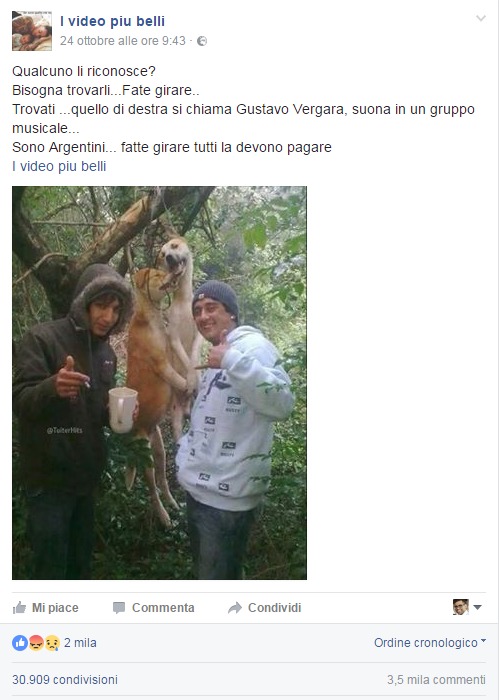The height and width of the screenshot is (700, 499).
Task: Click the Mi piace thumbs-up icon
Action: 19,608
